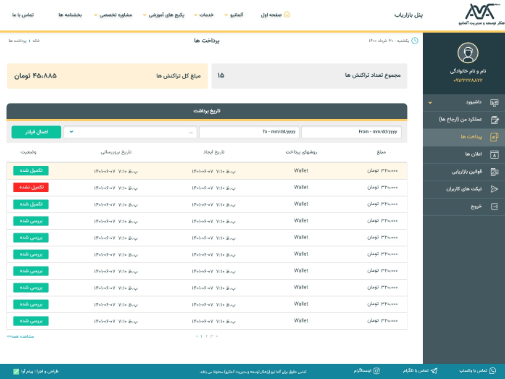Image resolution: width=505 pixels, height=379 pixels.
Task: Click the "From" date input field
Action: click(x=351, y=132)
